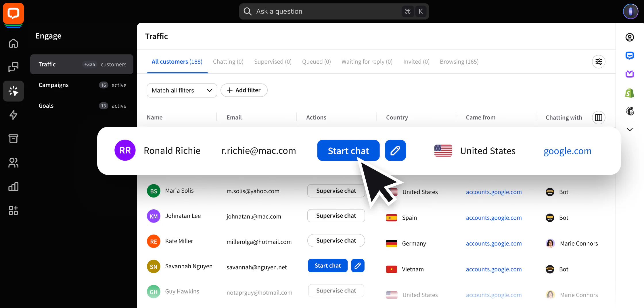
Task: Click the Ask a question search field
Action: click(333, 11)
